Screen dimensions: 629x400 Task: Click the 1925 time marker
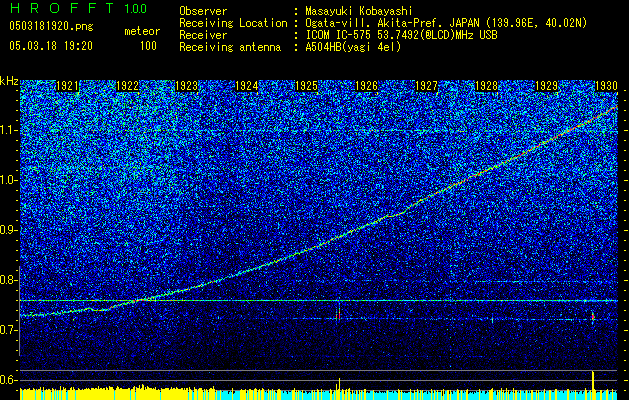point(306,86)
